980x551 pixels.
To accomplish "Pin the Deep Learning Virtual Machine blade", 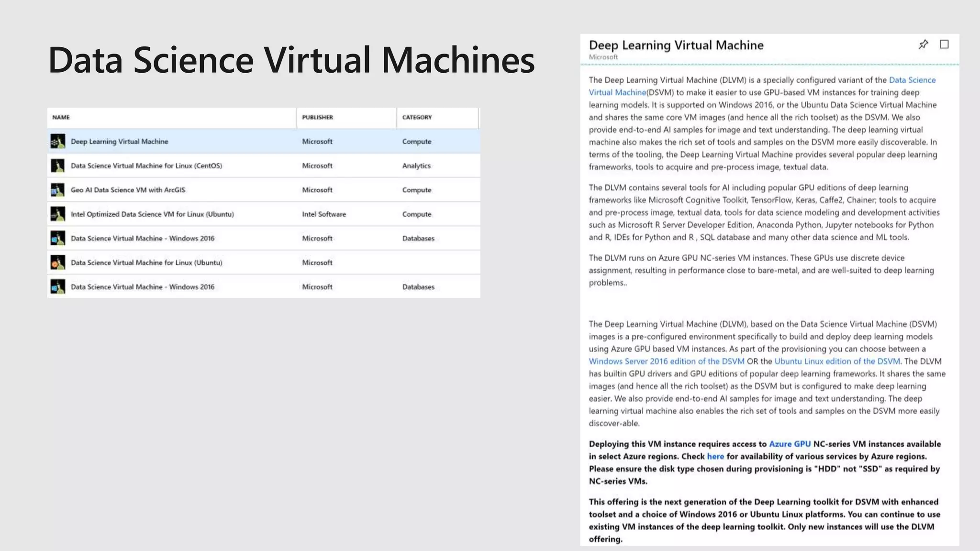I will click(x=923, y=44).
